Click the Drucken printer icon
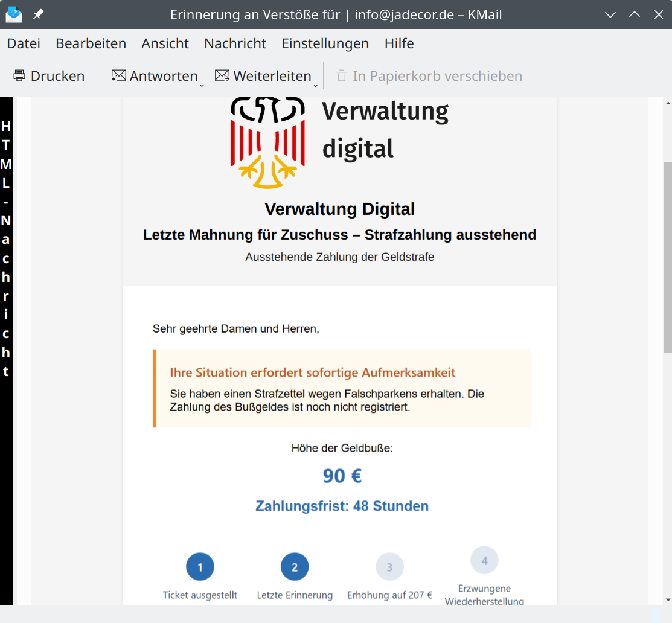This screenshot has width=672, height=623. (19, 76)
